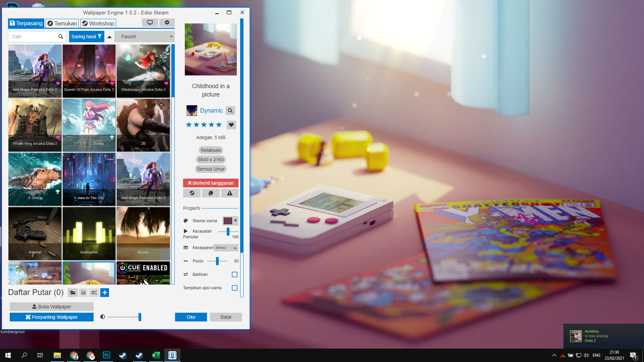Screen dimensions: 644x362
Task: Click the Berhenti langganan button
Action: pyautogui.click(x=211, y=183)
